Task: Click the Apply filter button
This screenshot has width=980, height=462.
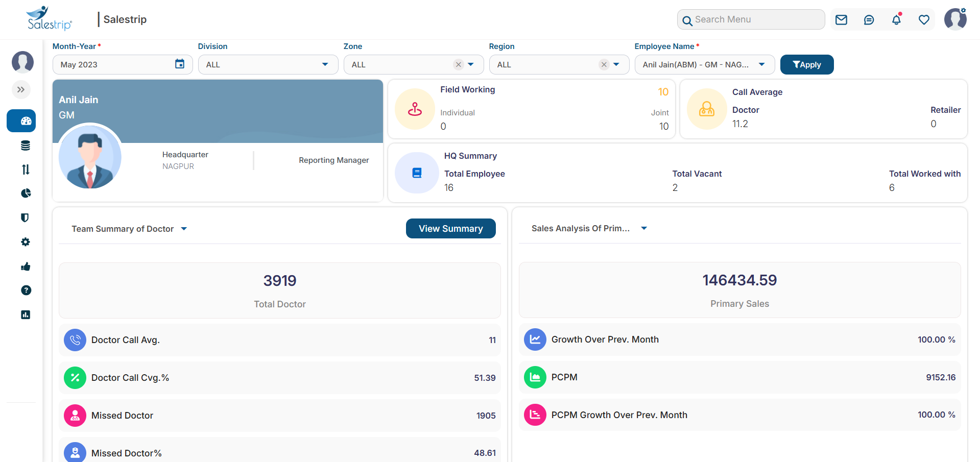Action: point(807,65)
